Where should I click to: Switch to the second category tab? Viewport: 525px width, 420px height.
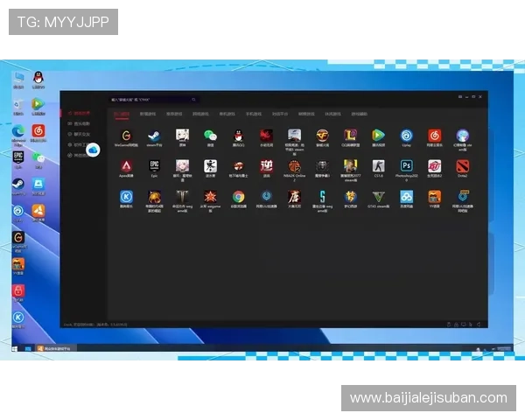149,114
